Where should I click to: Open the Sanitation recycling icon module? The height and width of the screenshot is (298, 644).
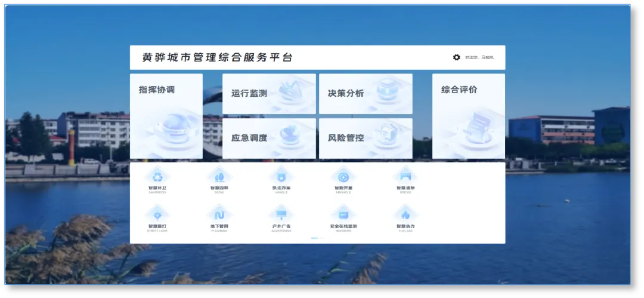(157, 177)
